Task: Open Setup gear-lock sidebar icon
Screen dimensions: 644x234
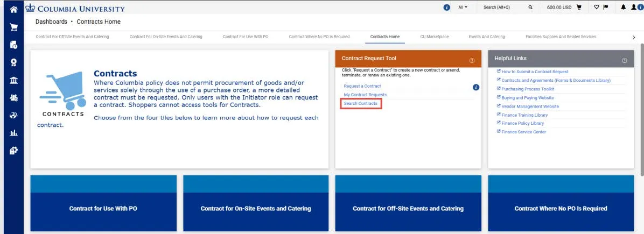Action: [13, 151]
